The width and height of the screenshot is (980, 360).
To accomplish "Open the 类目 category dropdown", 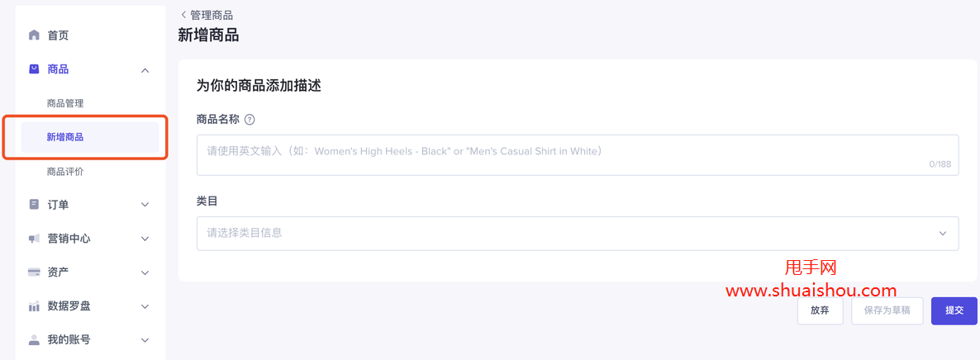I will pos(577,233).
